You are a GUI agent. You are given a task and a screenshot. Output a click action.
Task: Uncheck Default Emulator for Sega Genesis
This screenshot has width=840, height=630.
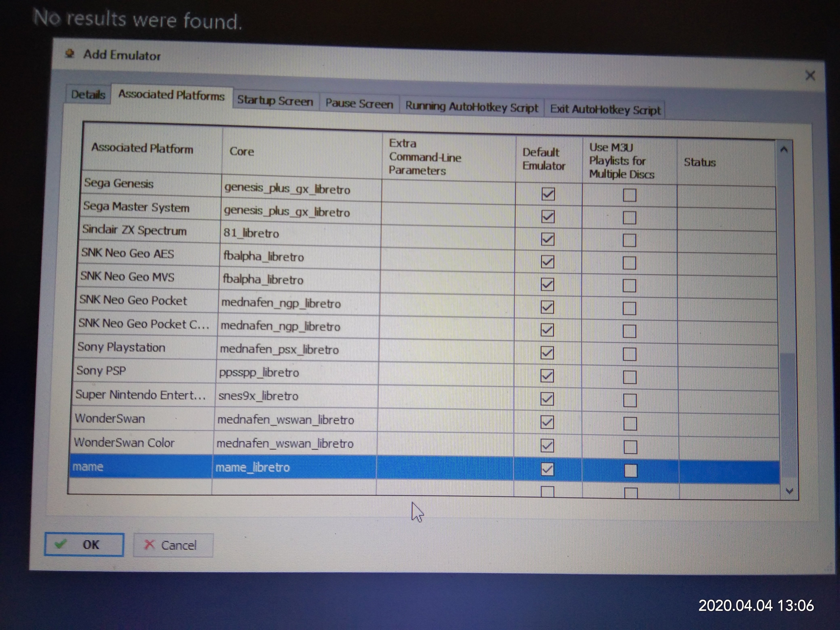(x=548, y=194)
